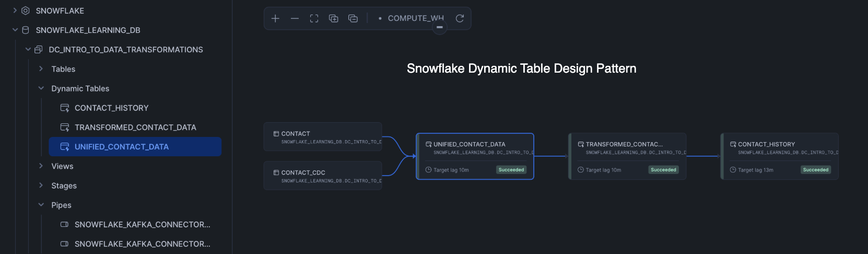Click the SNOWFLAKE_LEARNING_DB database icon
This screenshot has width=868, height=254.
click(26, 30)
